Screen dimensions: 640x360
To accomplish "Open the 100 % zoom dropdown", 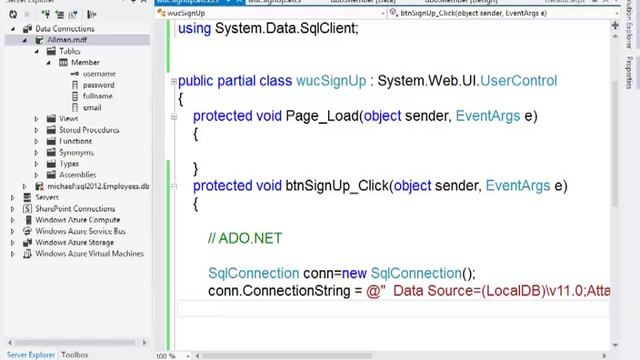I will [188, 356].
